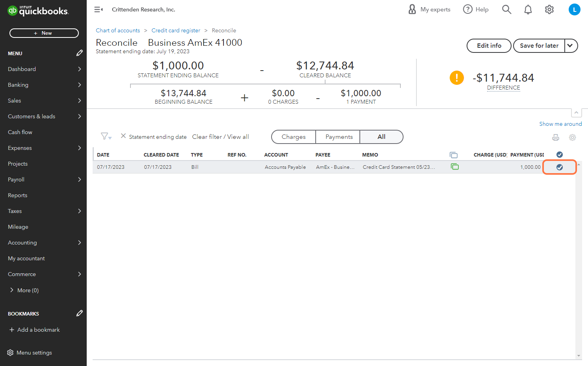
Task: Open the Help menu
Action: (x=476, y=9)
